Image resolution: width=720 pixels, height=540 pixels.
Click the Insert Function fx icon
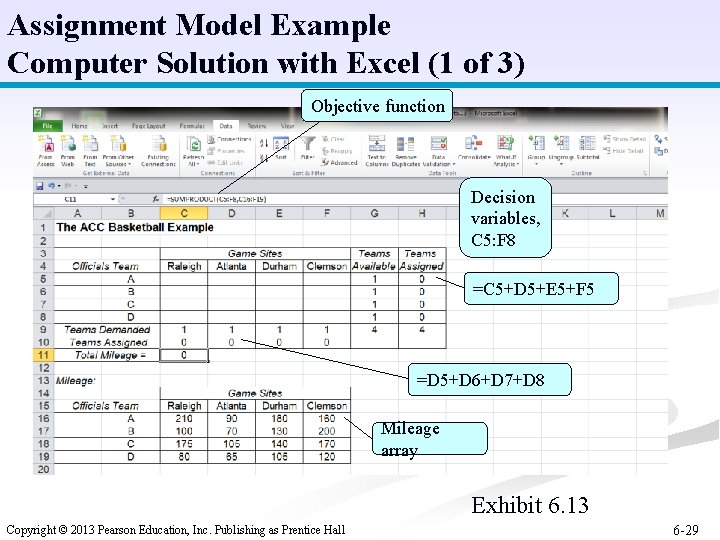156,199
